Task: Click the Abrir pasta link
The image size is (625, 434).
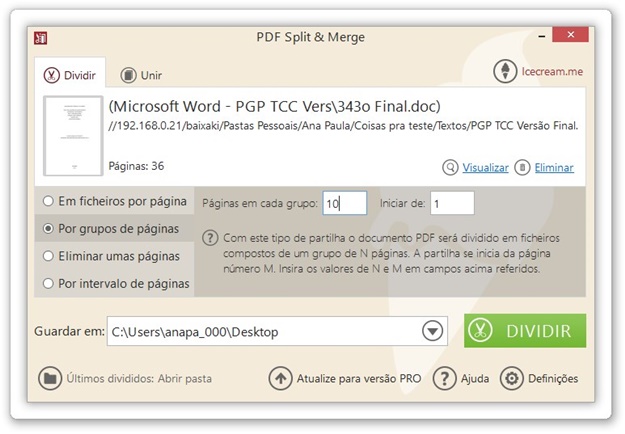Action: pos(185,379)
